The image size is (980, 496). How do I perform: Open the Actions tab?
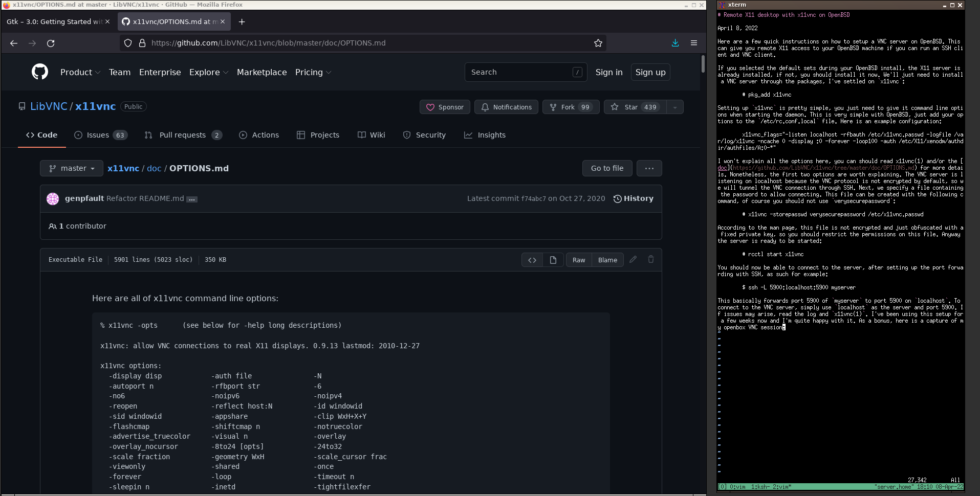point(259,135)
